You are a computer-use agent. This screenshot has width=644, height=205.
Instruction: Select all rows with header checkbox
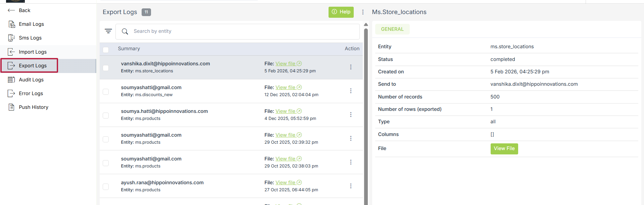point(106,50)
